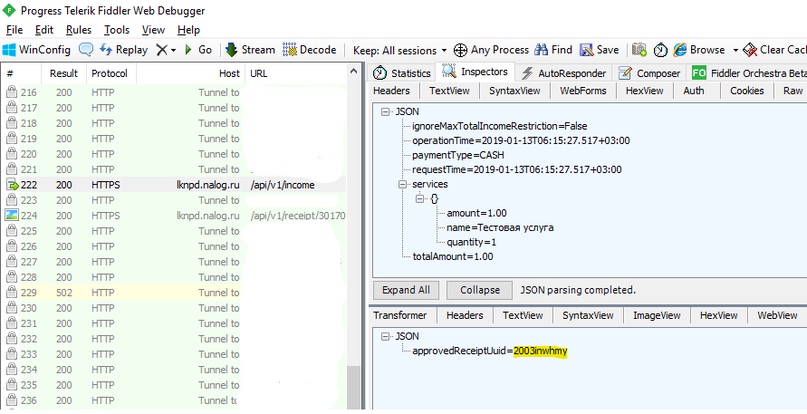This screenshot has height=414, width=807.
Task: Select the Raw inspector tab
Action: (793, 91)
